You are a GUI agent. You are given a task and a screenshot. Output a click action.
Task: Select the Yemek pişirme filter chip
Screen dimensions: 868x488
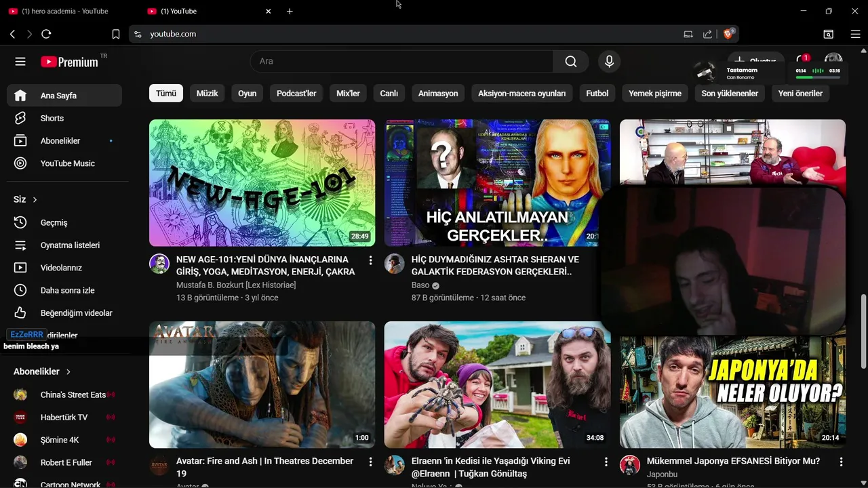click(x=654, y=94)
